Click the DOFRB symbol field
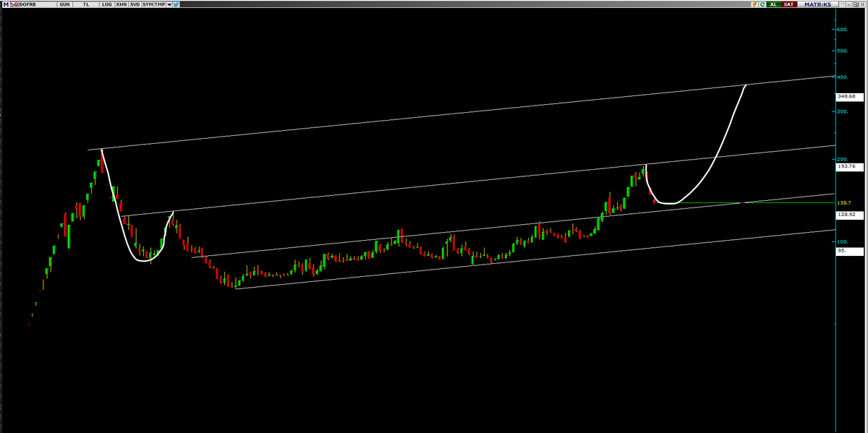 [37, 4]
